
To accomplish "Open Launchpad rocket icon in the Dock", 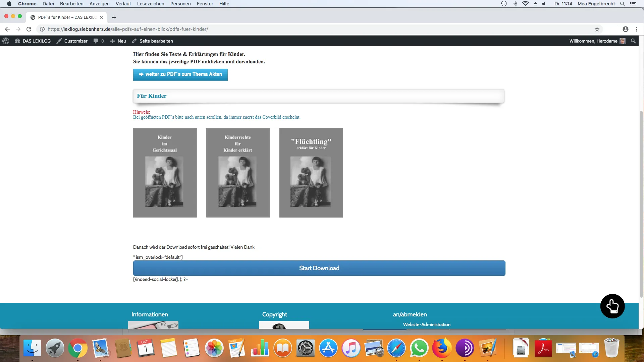I will [55, 348].
